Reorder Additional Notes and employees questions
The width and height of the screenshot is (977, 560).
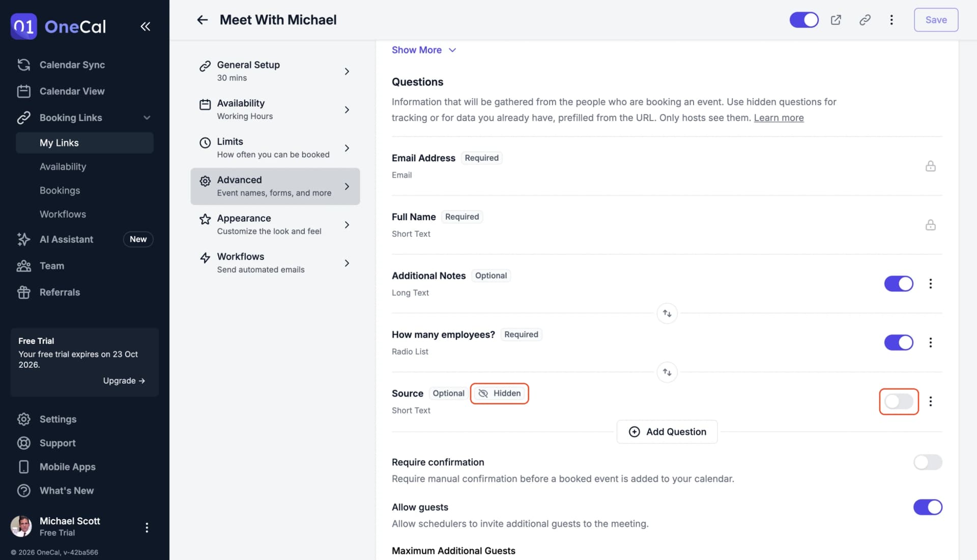click(667, 314)
